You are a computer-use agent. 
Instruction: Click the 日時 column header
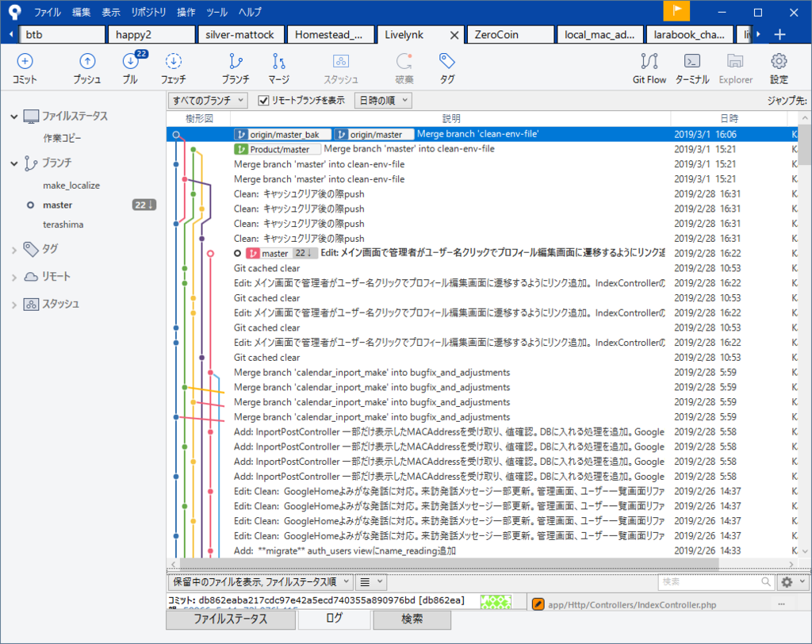729,119
